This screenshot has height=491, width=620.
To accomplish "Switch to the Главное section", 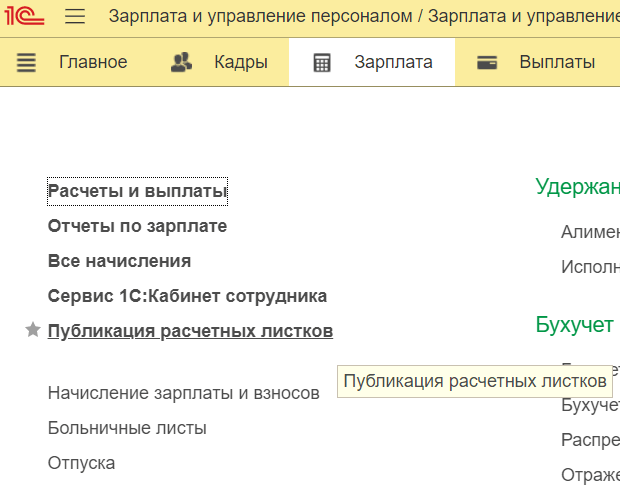I will click(x=93, y=62).
